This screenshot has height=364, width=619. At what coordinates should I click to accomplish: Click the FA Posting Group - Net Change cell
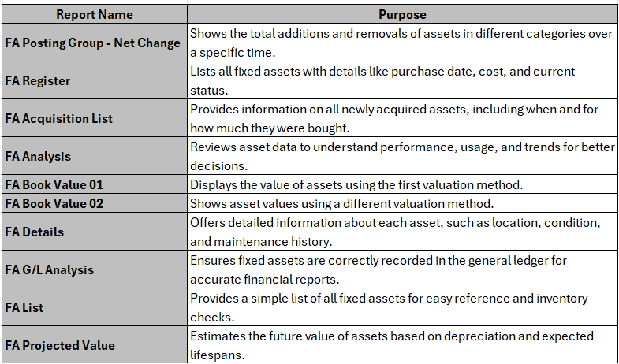tap(95, 43)
